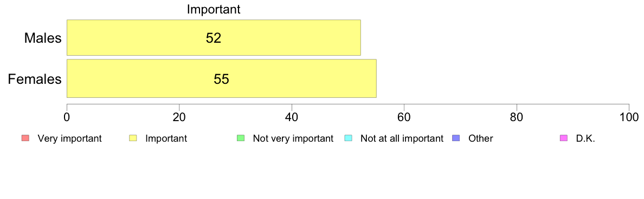Click the cyan Not at all important swatch
644x199 pixels.
coord(348,138)
